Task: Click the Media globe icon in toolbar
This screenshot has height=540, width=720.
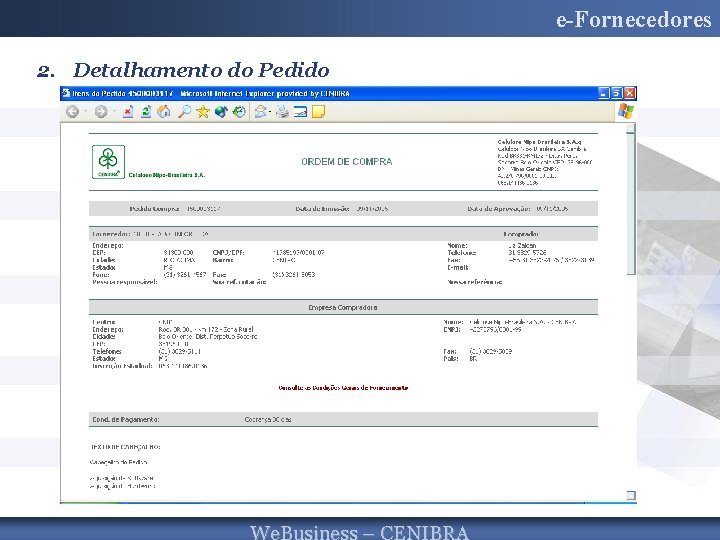Action: click(x=221, y=112)
